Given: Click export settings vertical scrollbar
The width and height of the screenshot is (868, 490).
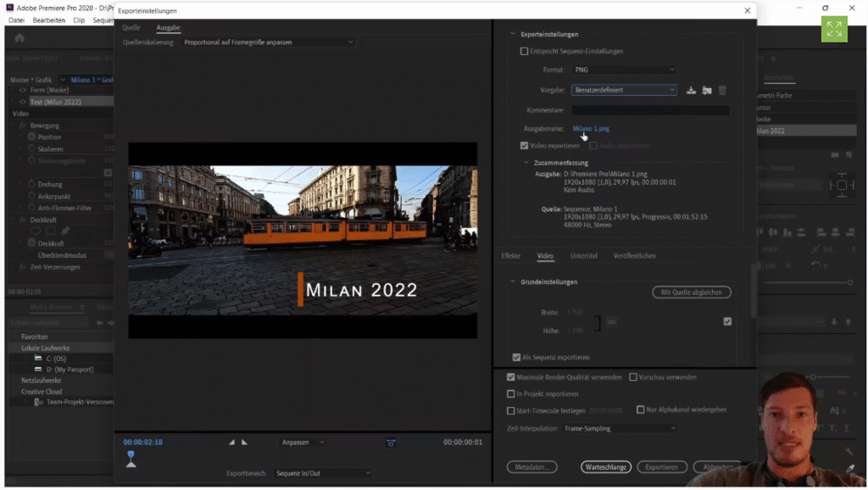Looking at the screenshot, I should tap(754, 292).
